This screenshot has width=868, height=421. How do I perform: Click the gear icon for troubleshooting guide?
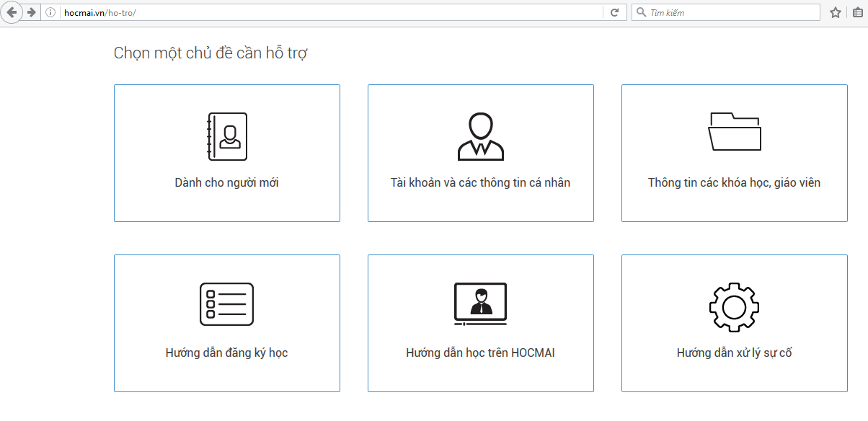735,307
